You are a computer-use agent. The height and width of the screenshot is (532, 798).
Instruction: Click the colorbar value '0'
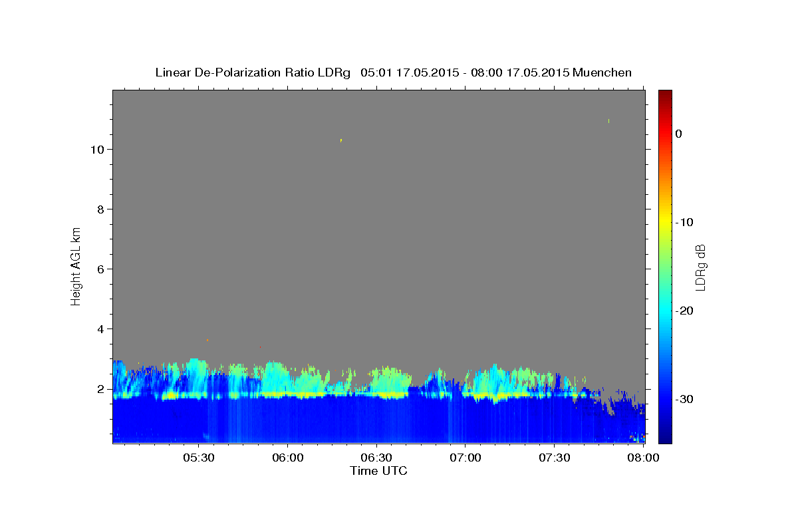click(x=678, y=134)
